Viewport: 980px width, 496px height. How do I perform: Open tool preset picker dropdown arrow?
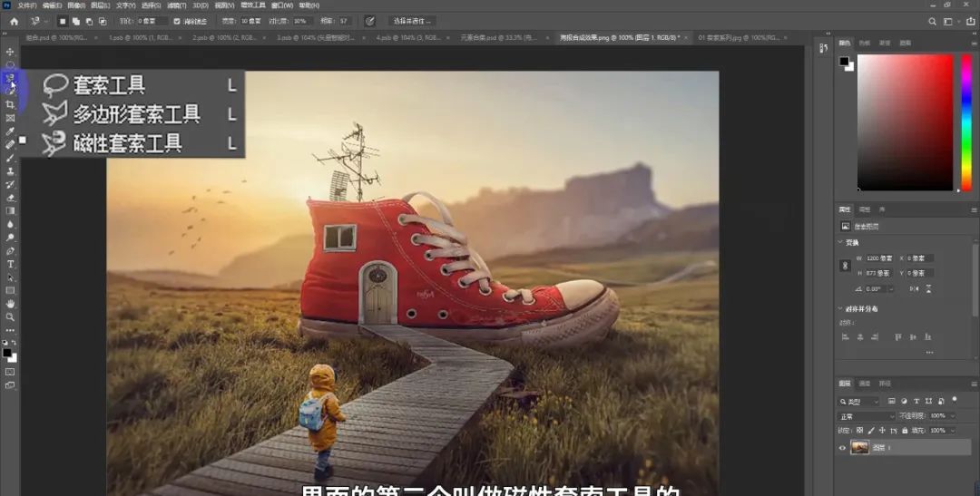tap(45, 21)
